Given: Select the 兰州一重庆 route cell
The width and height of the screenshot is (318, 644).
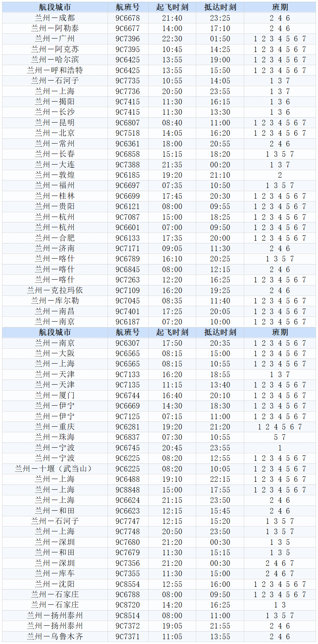Looking at the screenshot, I should point(55,427).
